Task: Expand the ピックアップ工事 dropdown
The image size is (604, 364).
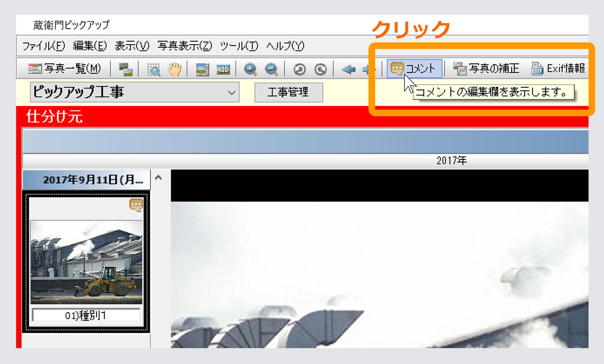Action: [x=231, y=93]
